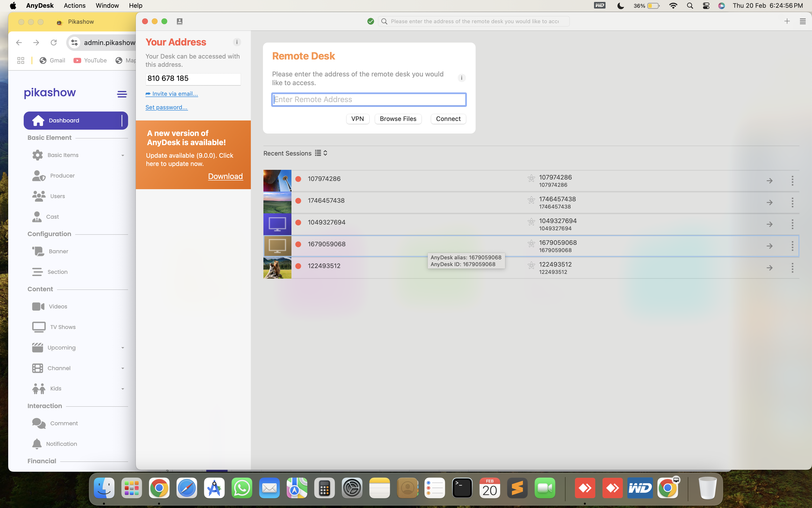The height and width of the screenshot is (508, 812).
Task: Select Dashboard in Pikashow sidebar
Action: (x=76, y=120)
